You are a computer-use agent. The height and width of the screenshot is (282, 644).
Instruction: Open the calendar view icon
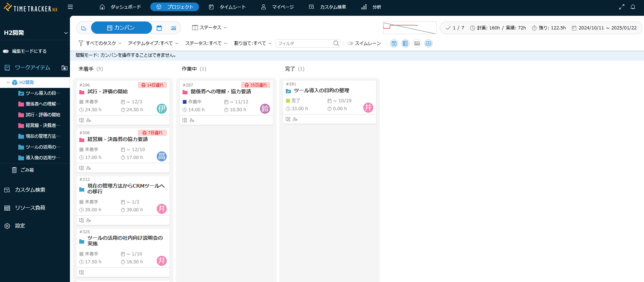(x=159, y=28)
